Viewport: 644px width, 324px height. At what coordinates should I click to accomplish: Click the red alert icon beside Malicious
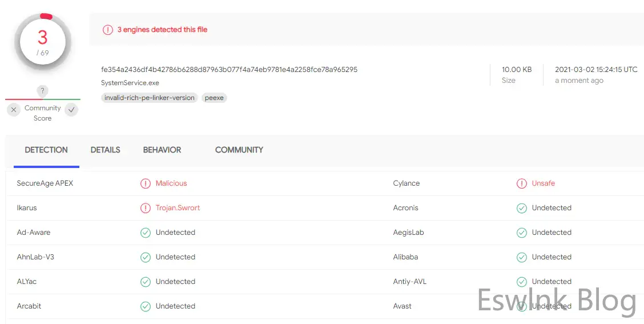click(146, 183)
